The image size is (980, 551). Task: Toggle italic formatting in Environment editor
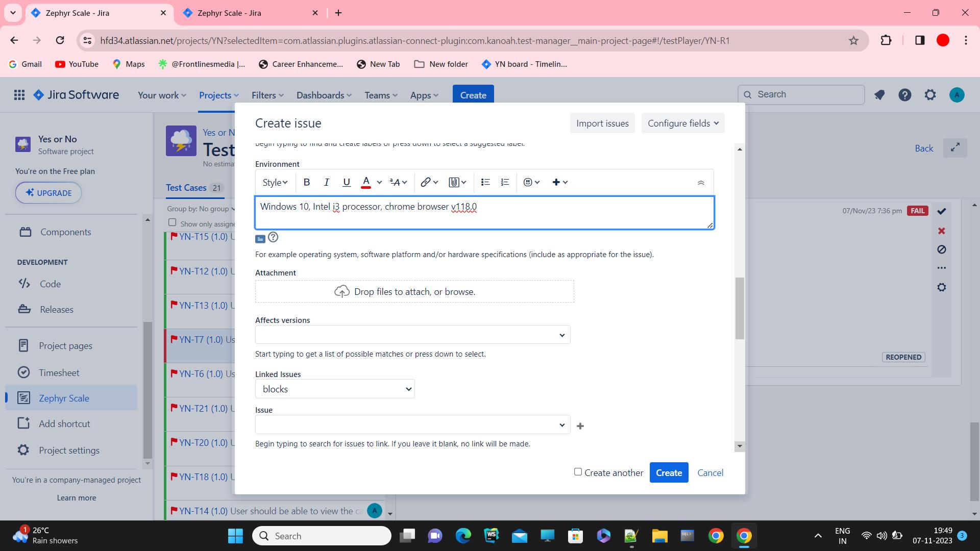[x=327, y=182]
